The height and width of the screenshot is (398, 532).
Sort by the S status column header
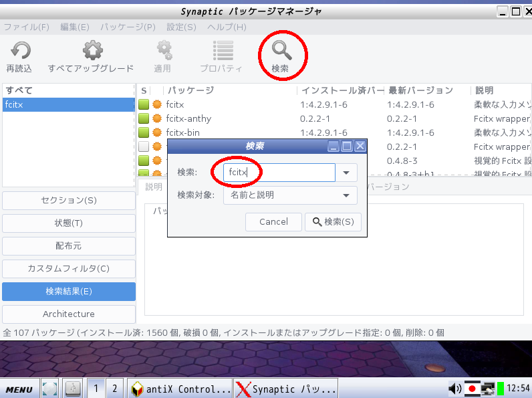144,90
